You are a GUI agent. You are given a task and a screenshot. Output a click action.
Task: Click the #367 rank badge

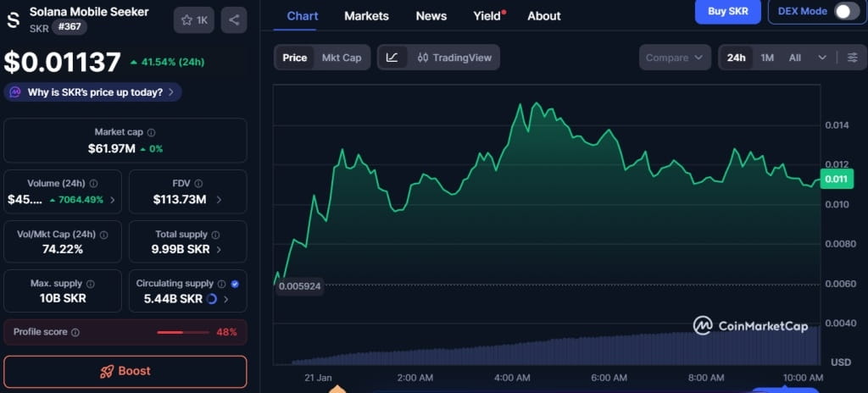point(69,26)
